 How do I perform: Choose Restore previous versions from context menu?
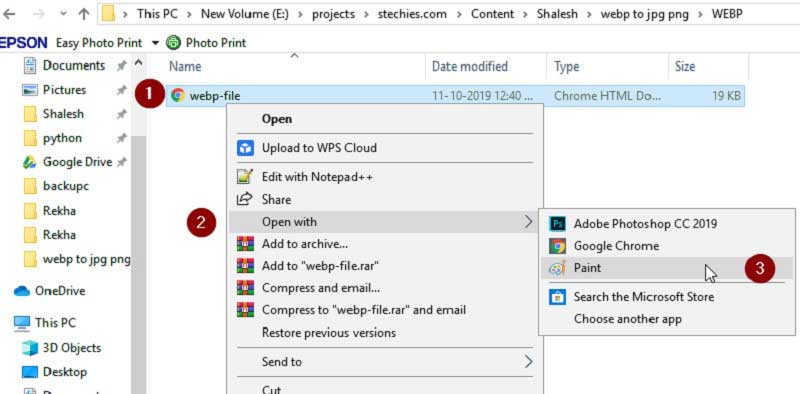[329, 333]
